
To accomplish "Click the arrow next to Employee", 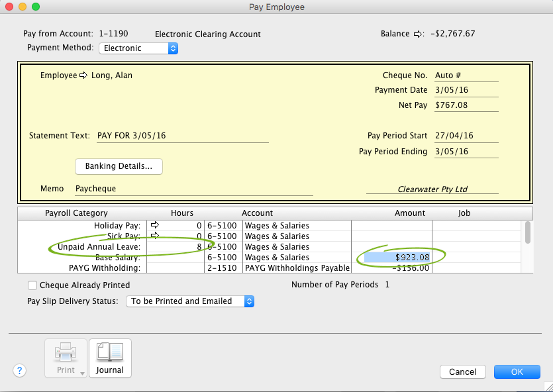I will pyautogui.click(x=83, y=75).
